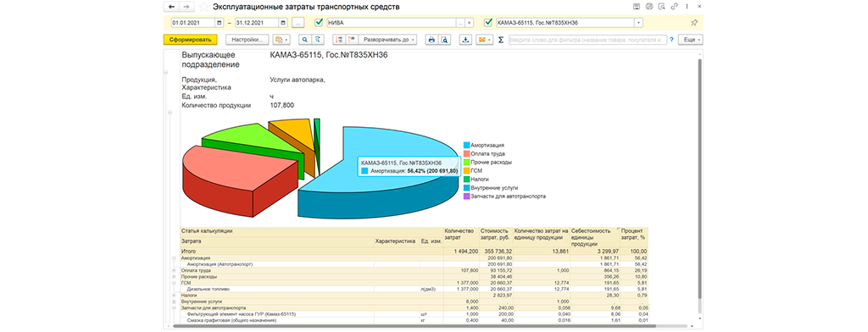Click the save-to-file download icon

click(465, 40)
